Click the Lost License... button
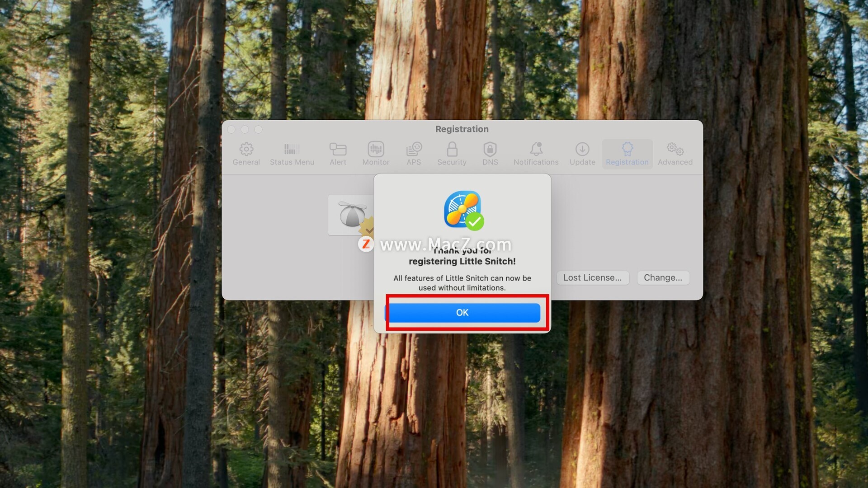868x488 pixels. (x=592, y=277)
